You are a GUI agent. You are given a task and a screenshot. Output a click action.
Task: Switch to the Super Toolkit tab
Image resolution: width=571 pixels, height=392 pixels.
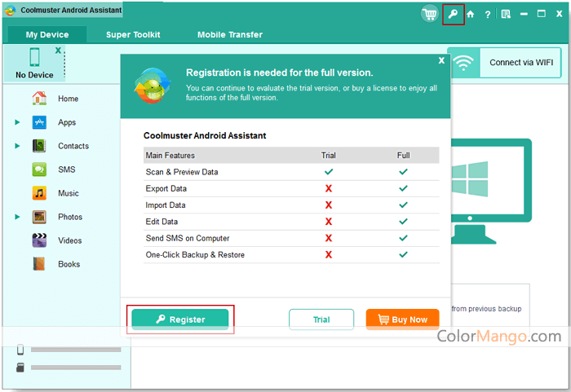[x=133, y=35]
